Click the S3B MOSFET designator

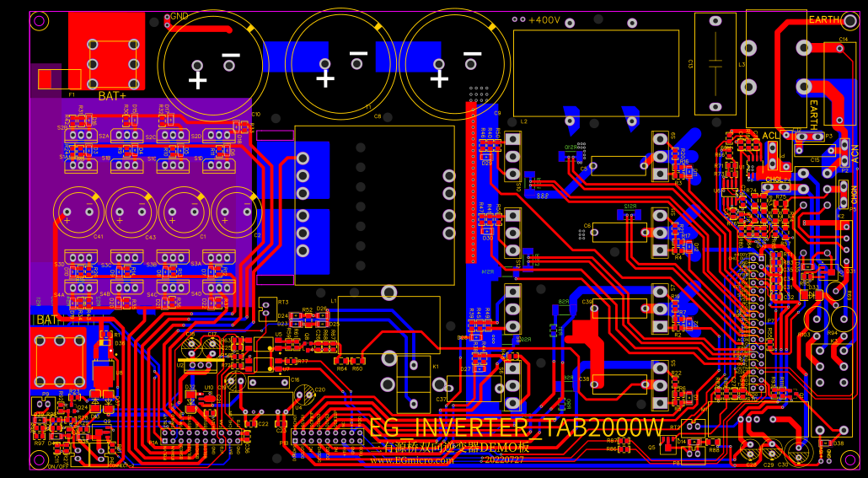coord(151,264)
